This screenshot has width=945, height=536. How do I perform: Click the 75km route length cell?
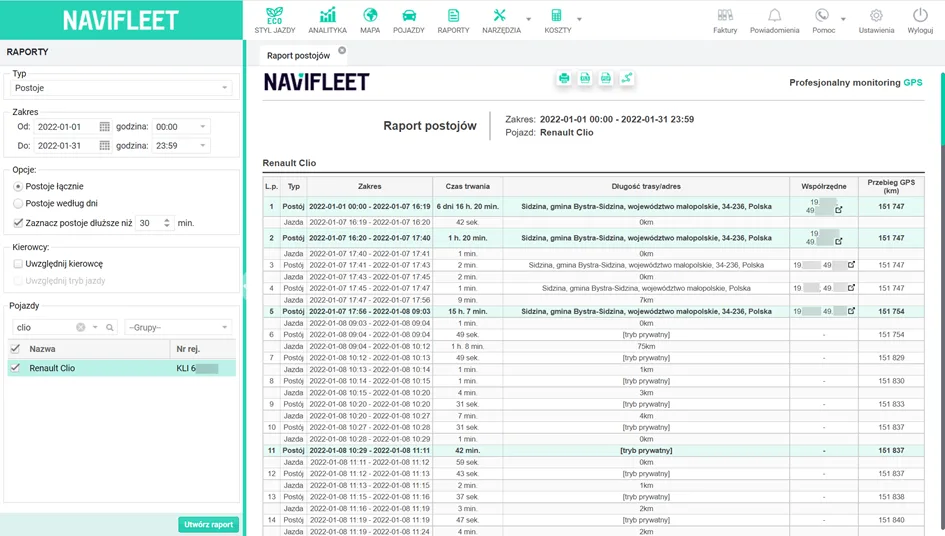(x=646, y=346)
